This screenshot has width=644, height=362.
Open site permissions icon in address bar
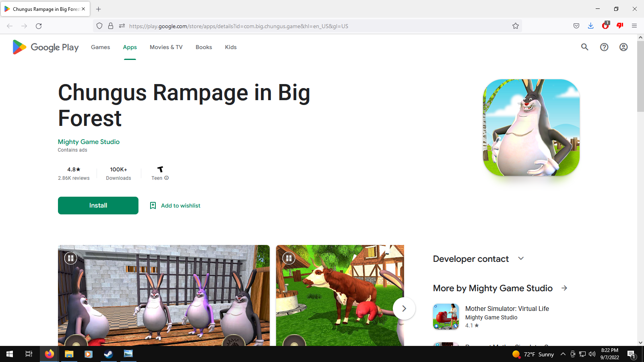(x=122, y=26)
